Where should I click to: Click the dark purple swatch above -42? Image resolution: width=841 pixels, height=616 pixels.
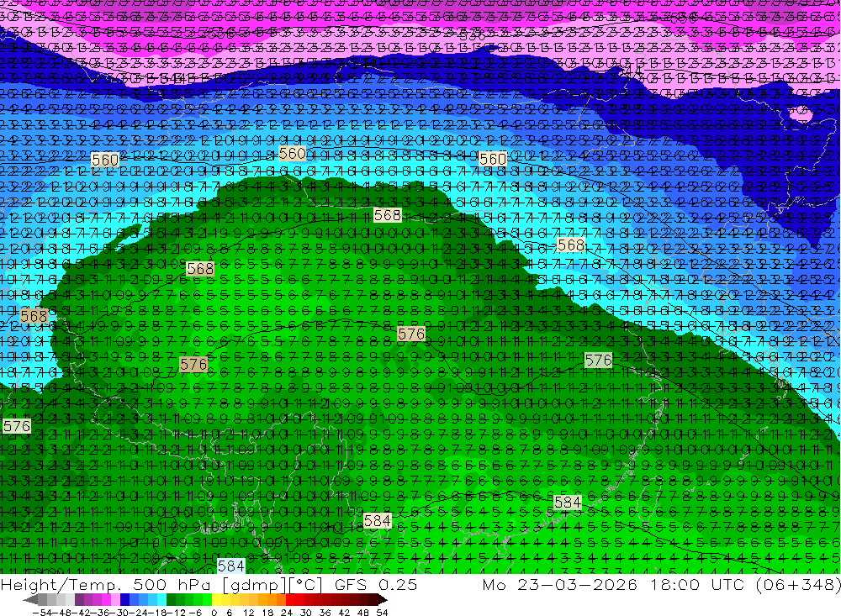pyautogui.click(x=79, y=600)
